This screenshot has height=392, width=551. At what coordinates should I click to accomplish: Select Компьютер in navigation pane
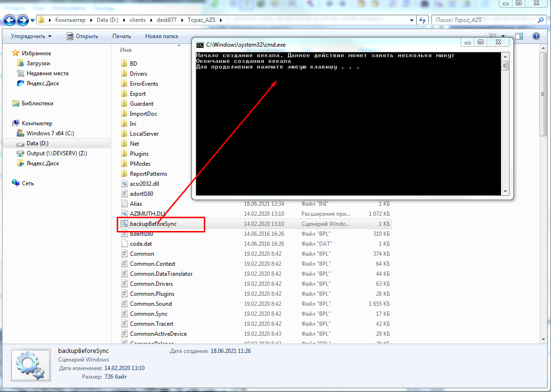(x=37, y=123)
